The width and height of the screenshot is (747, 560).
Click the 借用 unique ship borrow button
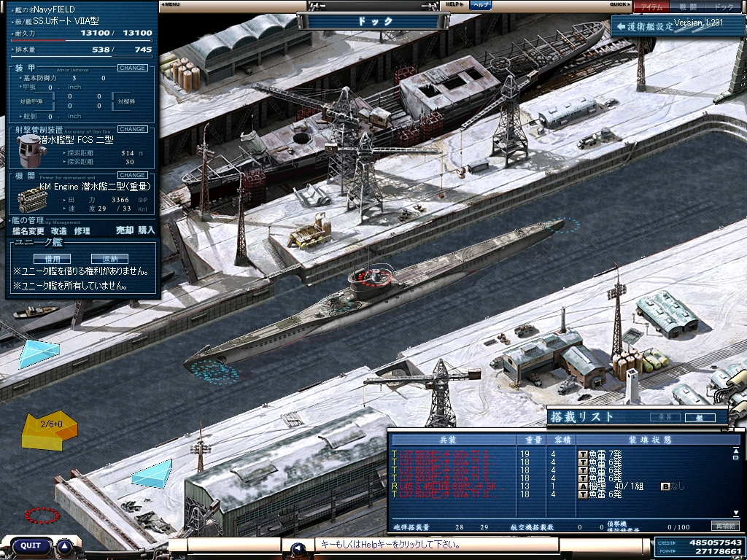(53, 259)
